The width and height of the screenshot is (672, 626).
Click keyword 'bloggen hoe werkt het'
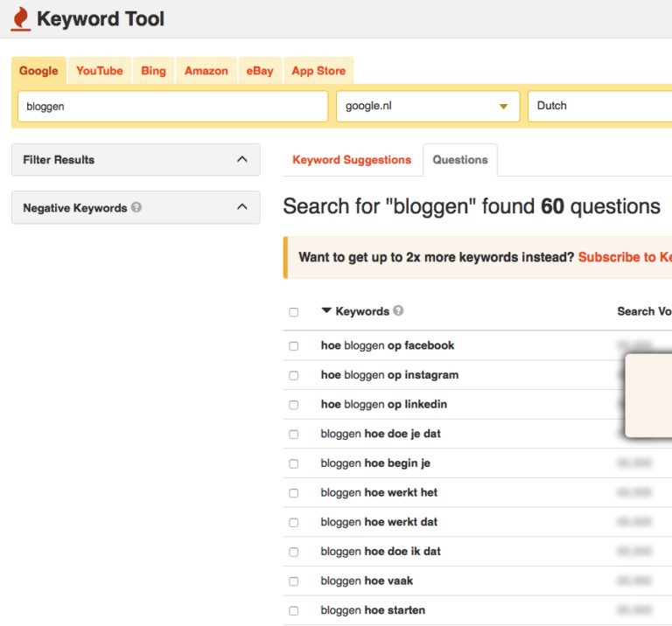point(379,493)
